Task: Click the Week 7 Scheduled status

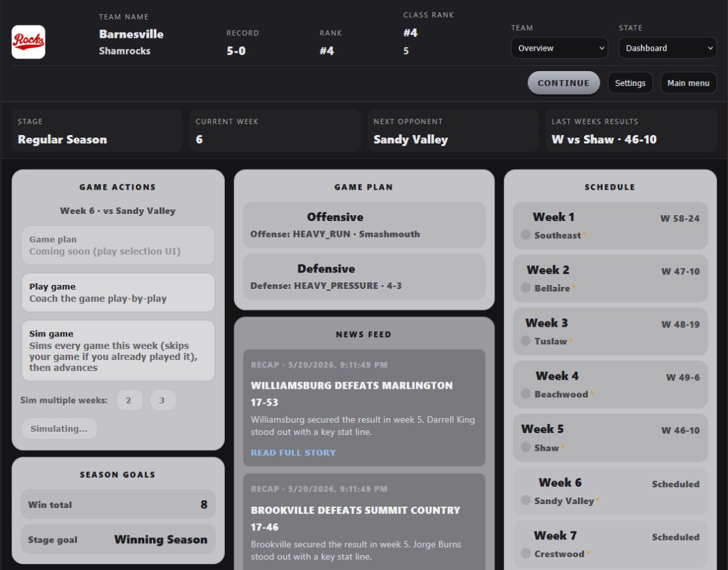Action: point(676,537)
